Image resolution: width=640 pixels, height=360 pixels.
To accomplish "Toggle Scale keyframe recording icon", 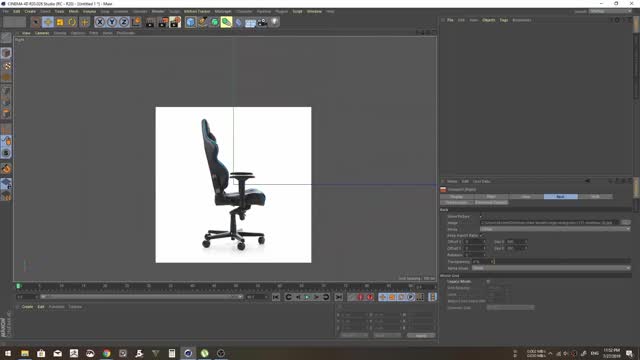I will 392,297.
